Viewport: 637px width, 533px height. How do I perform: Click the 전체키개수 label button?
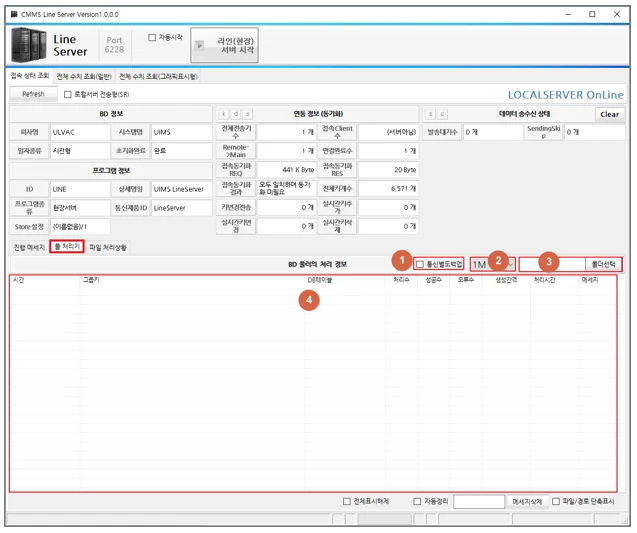[x=337, y=188]
